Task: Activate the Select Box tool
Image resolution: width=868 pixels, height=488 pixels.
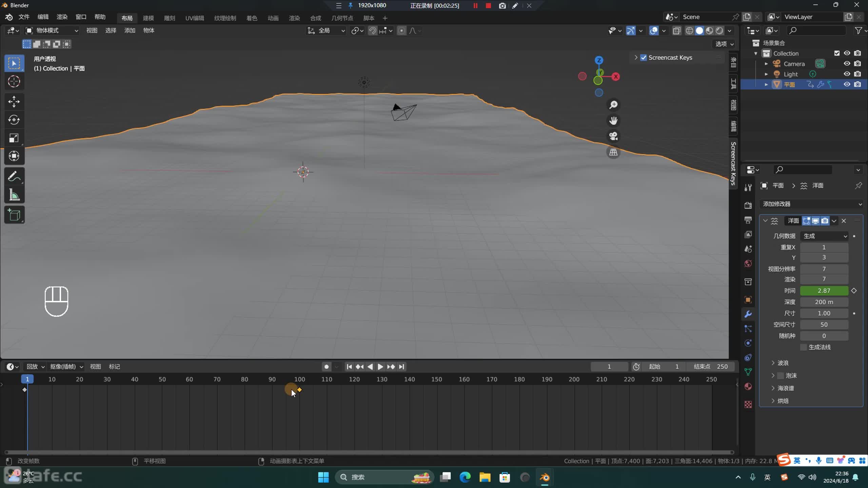Action: [x=14, y=63]
